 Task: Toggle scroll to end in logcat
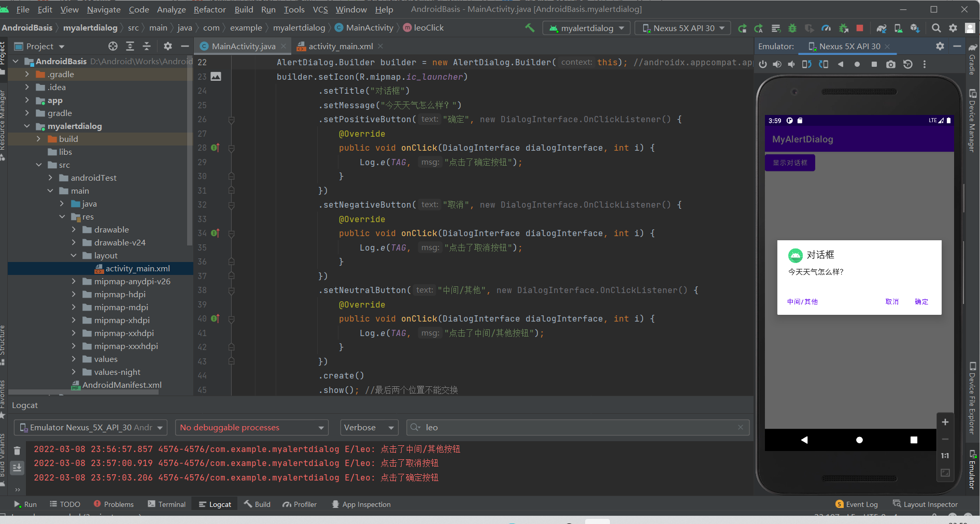tap(17, 468)
